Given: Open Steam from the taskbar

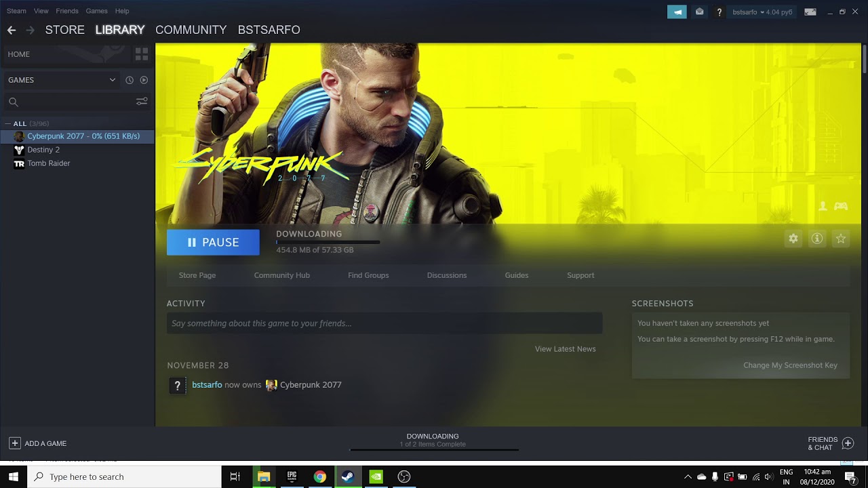Looking at the screenshot, I should point(347,476).
